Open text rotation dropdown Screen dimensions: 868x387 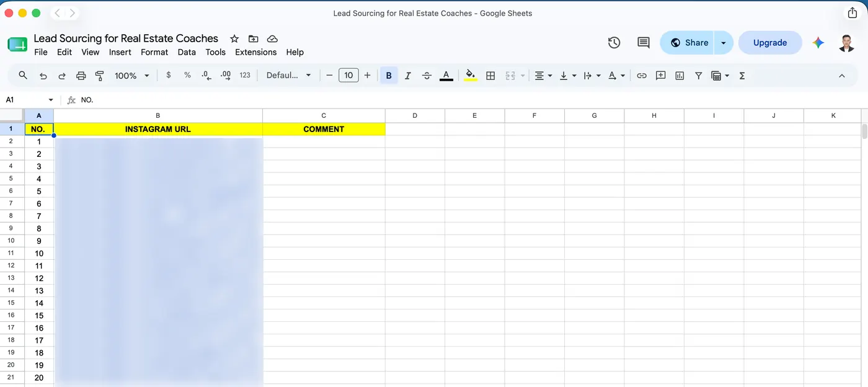coord(616,76)
